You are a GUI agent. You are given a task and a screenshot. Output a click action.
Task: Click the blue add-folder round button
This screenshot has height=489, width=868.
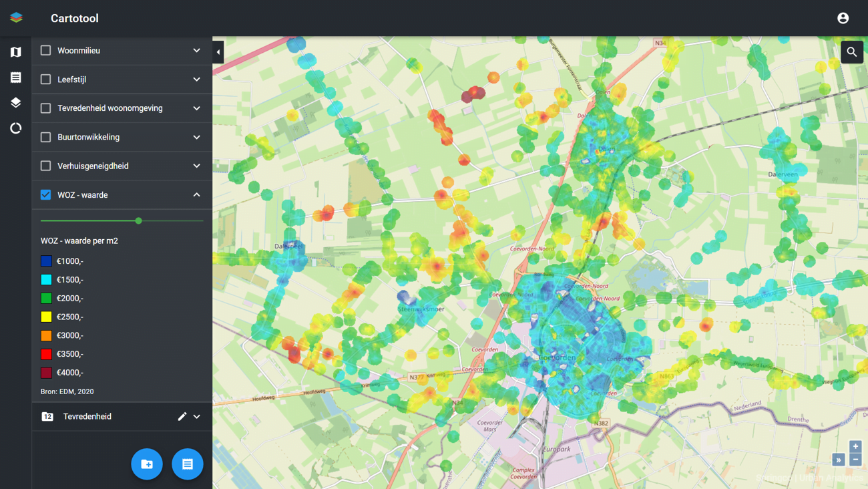tap(147, 464)
